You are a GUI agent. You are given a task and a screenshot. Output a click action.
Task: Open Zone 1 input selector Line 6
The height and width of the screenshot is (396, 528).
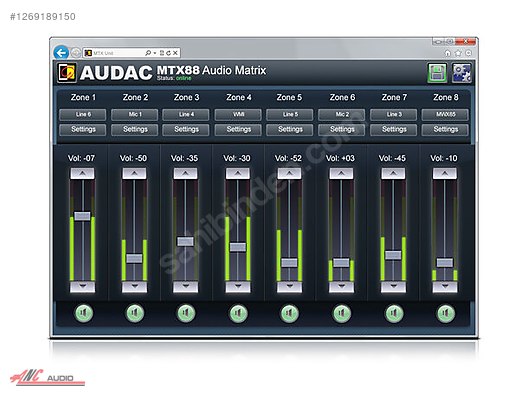(x=83, y=114)
